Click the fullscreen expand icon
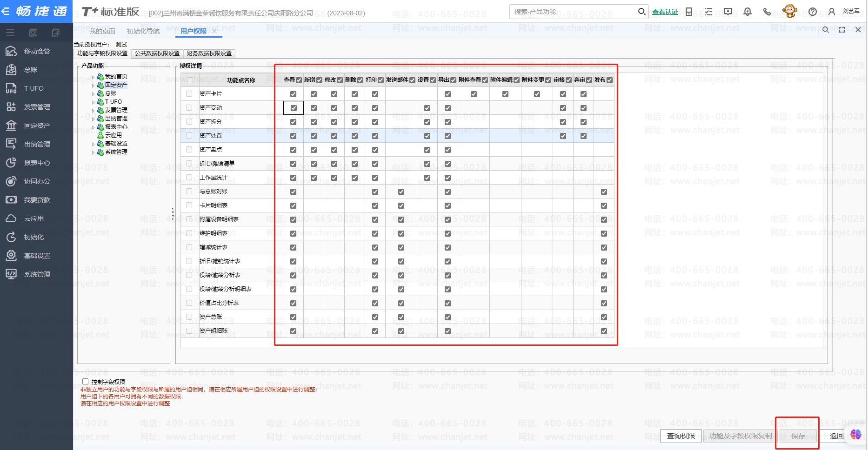 click(x=841, y=30)
